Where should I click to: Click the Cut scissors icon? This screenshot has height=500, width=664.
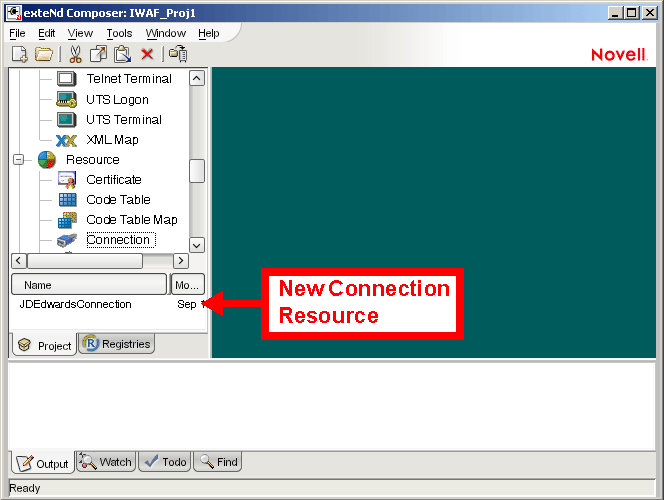[75, 54]
